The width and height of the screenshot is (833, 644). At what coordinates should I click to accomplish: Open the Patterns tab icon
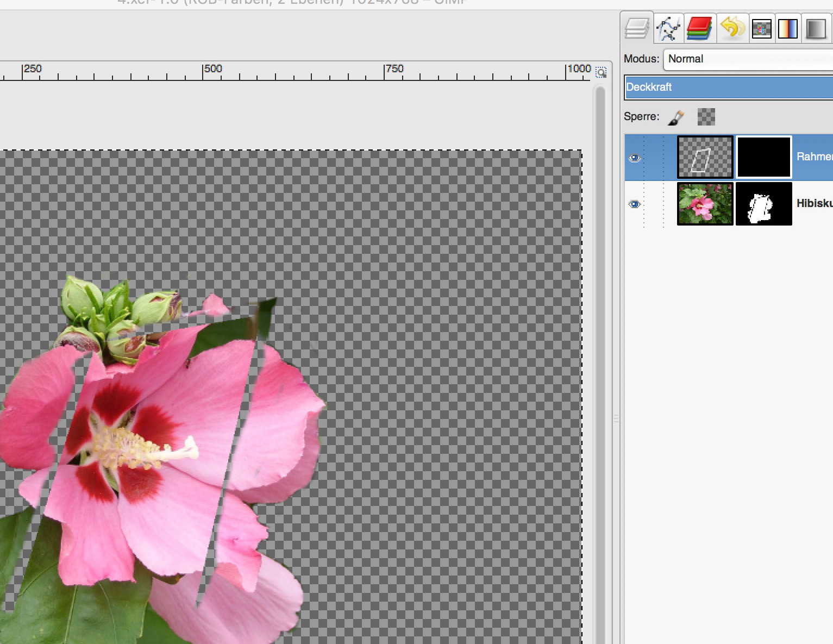(x=762, y=29)
